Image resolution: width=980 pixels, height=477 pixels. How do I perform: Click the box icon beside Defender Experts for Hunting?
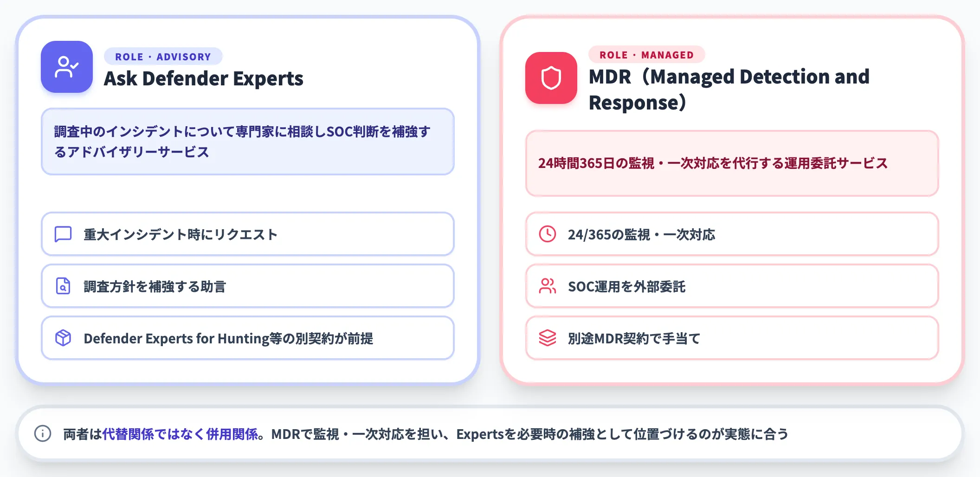[63, 338]
